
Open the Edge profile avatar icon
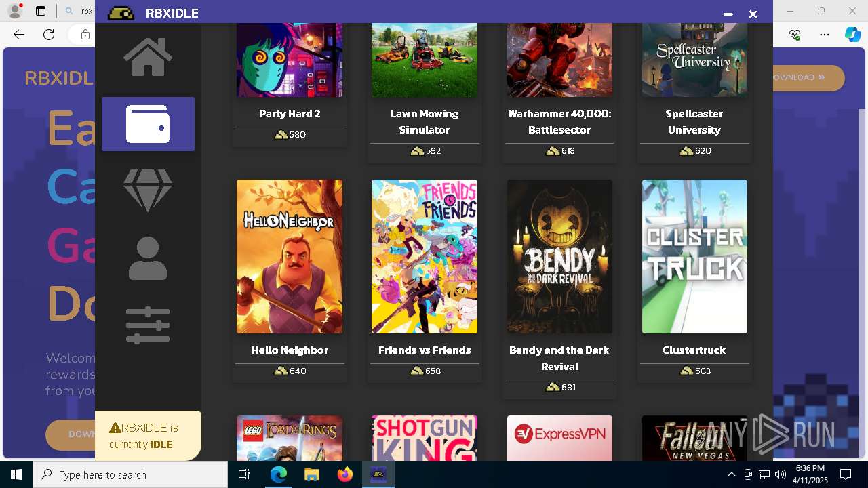pyautogui.click(x=15, y=11)
